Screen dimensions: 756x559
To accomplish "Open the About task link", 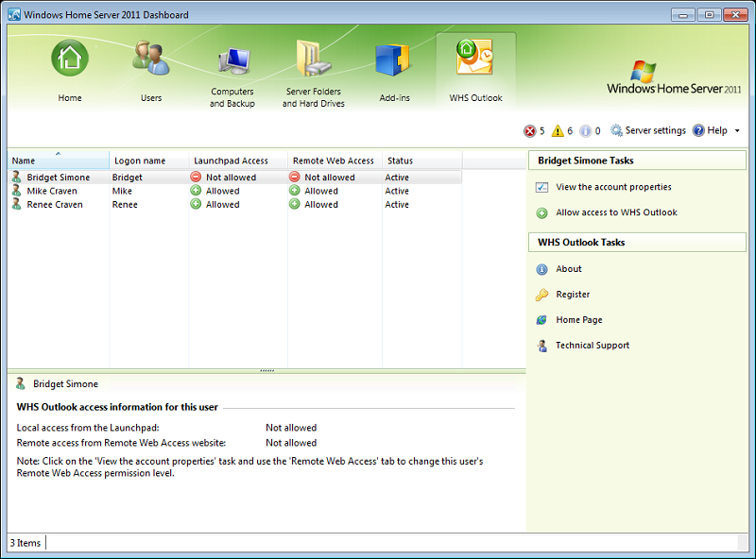I will (569, 269).
